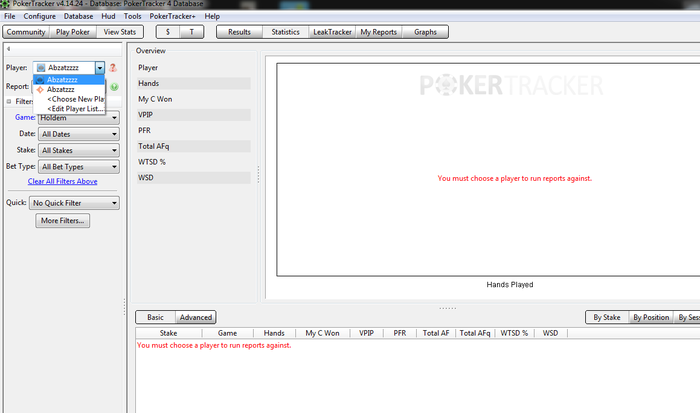The image size is (700, 413).
Task: Collapse the Filters section toggle
Action: (8, 101)
